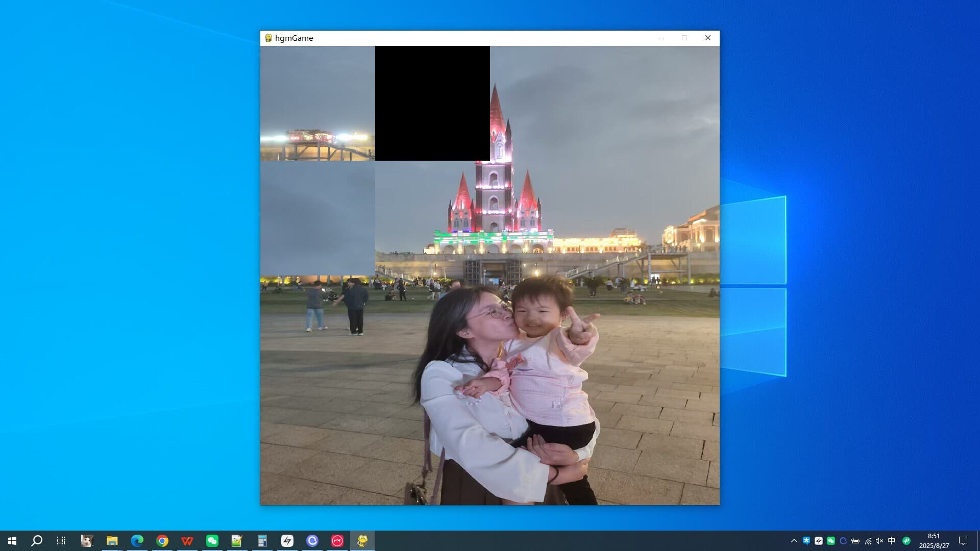Expand hidden system tray icons chevron
The image size is (980, 551).
click(x=794, y=541)
